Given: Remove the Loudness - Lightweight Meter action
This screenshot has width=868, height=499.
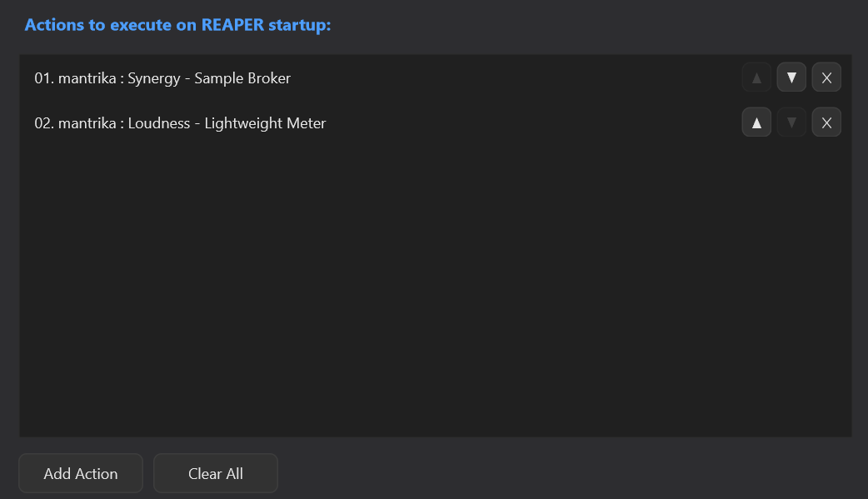Looking at the screenshot, I should 826,122.
